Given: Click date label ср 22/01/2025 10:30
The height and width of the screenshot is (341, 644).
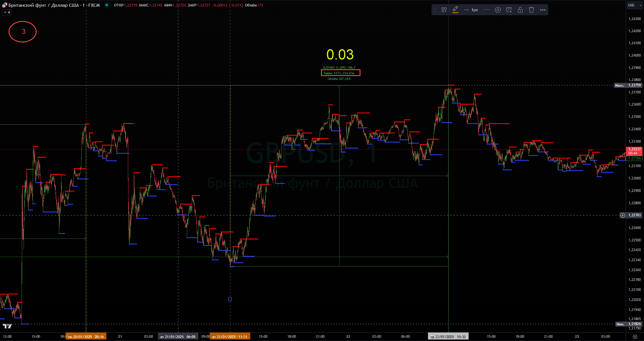Looking at the screenshot, I should coord(448,337).
